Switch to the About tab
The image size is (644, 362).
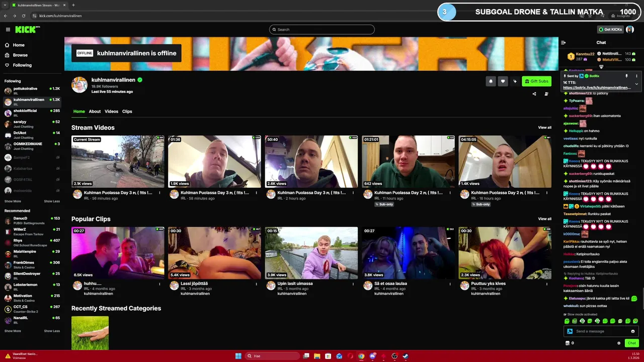point(95,111)
